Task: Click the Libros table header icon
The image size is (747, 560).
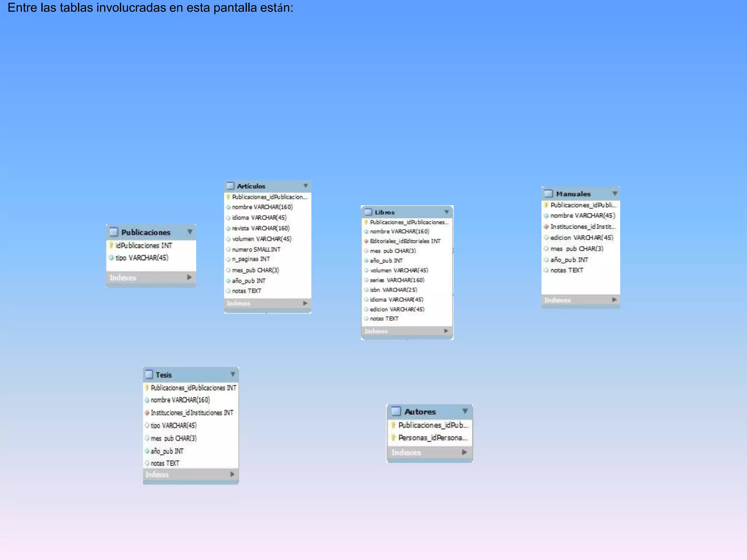Action: pyautogui.click(x=368, y=212)
